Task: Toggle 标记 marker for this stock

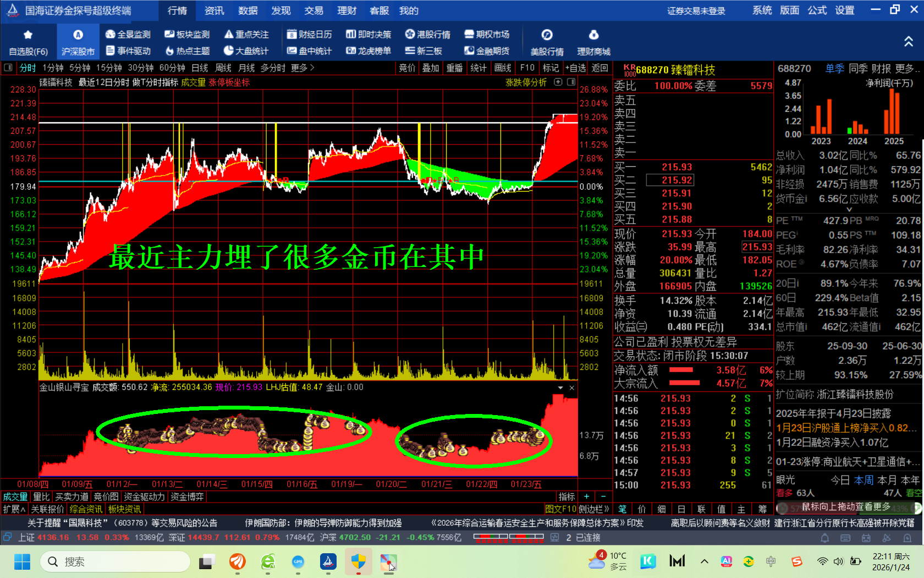Action: (x=551, y=68)
